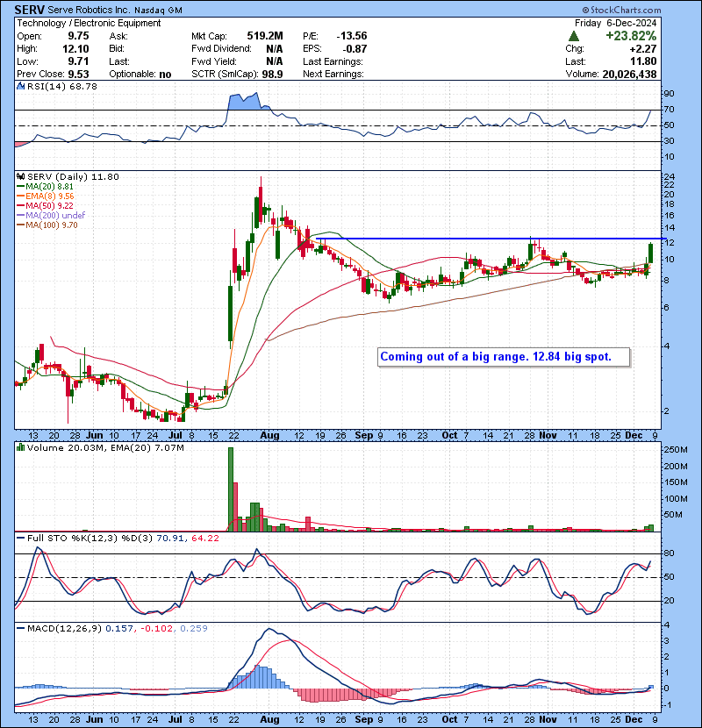This screenshot has width=702, height=728.
Task: Click the RSI(14) indicator legend icon
Action: point(19,86)
